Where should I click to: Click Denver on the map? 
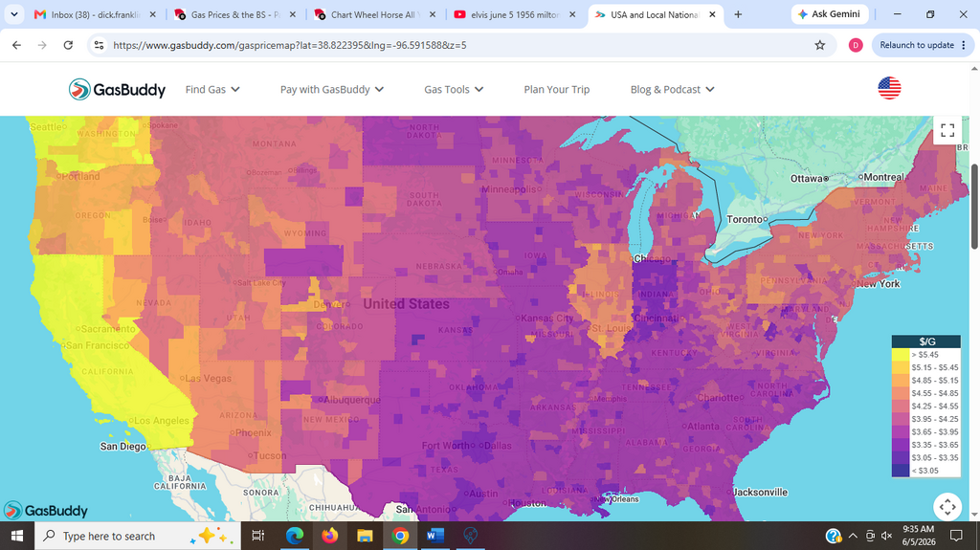click(331, 304)
